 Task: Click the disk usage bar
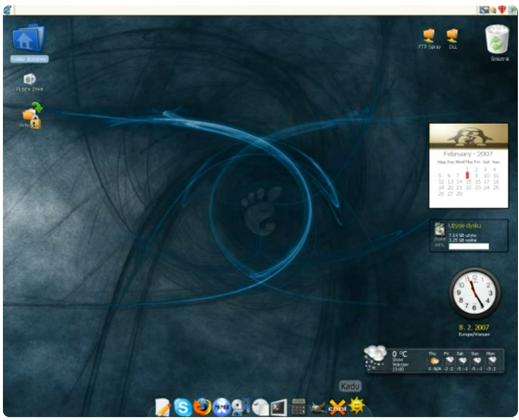click(x=468, y=246)
